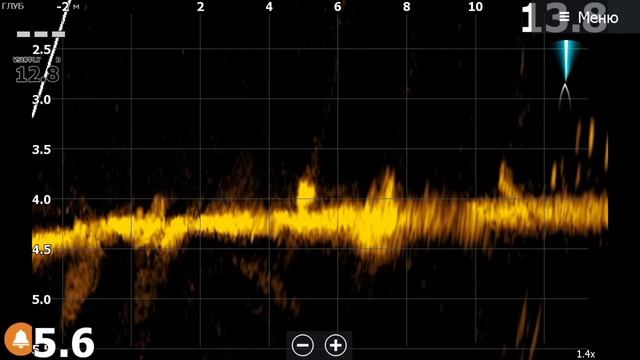Tap the 1.4x zoom level indicator
The height and width of the screenshot is (360, 640).
586,354
